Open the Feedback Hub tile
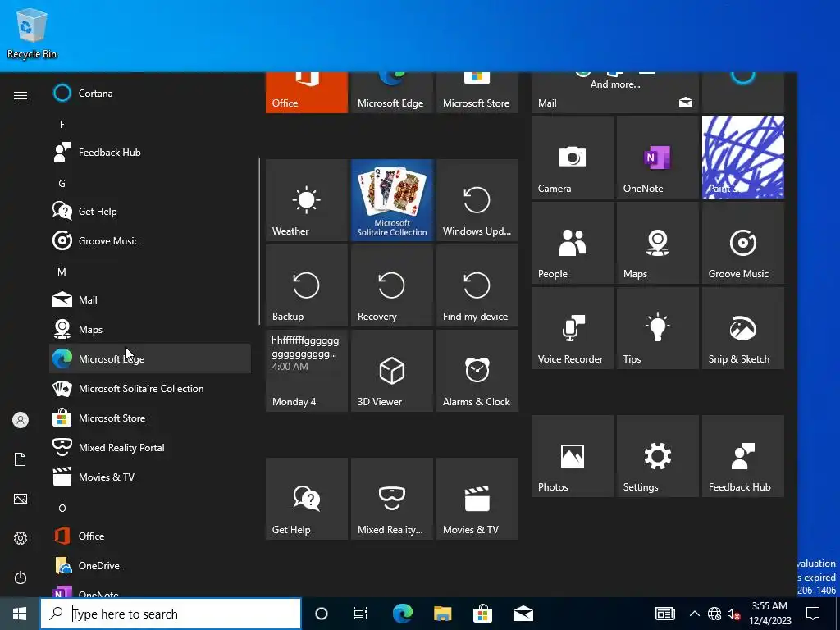Screen dimensions: 840x630 click(x=743, y=456)
